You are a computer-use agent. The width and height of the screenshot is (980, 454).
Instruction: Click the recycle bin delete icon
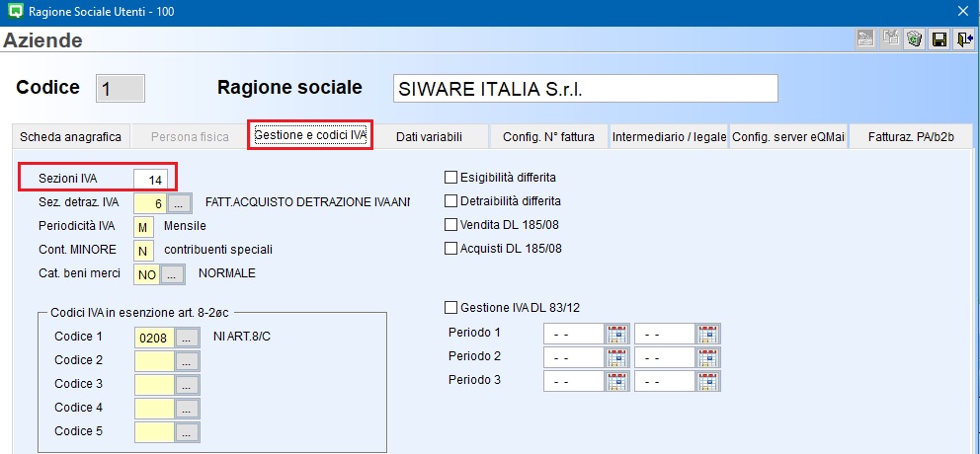coord(915,39)
